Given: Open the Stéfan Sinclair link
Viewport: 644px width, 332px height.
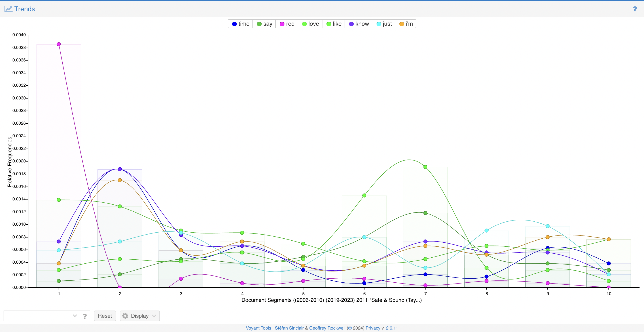Looking at the screenshot, I should coord(289,328).
